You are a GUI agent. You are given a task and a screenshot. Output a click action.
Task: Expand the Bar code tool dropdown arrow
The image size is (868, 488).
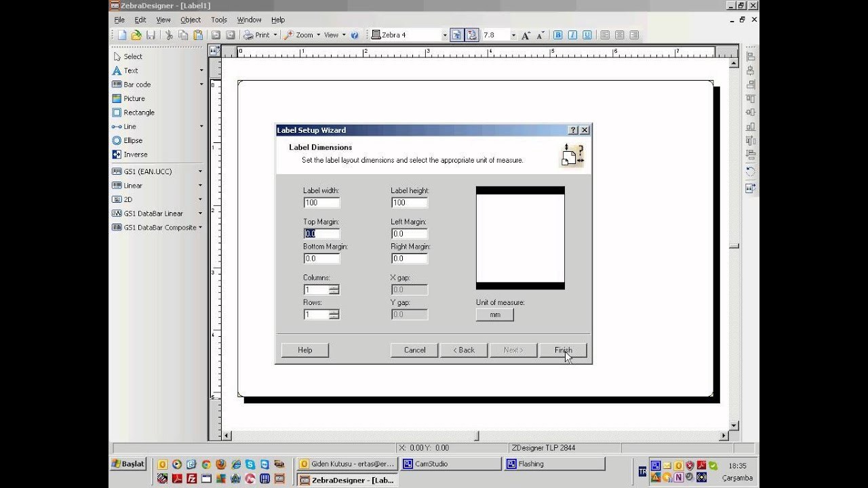(201, 85)
